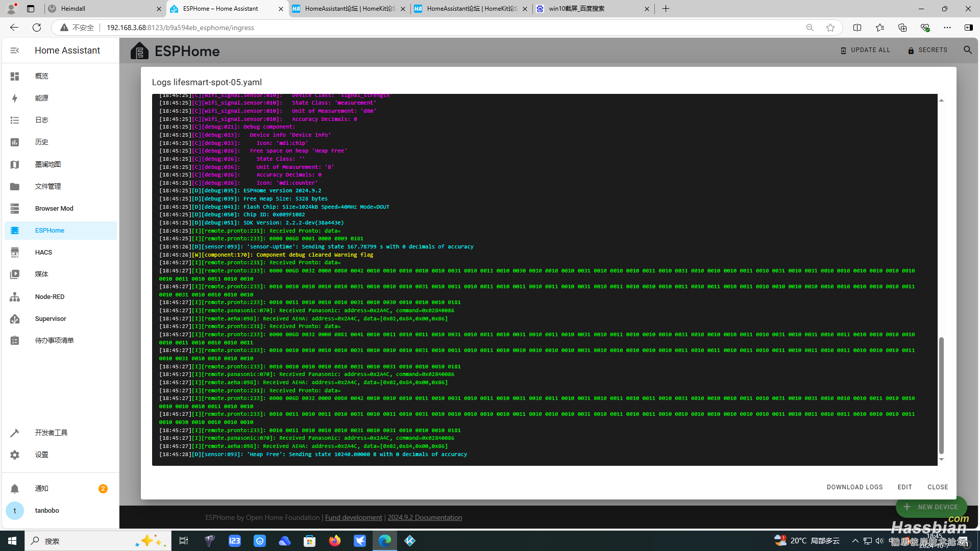The width and height of the screenshot is (980, 551).
Task: Open the 通知 bell icon
Action: pos(15,488)
